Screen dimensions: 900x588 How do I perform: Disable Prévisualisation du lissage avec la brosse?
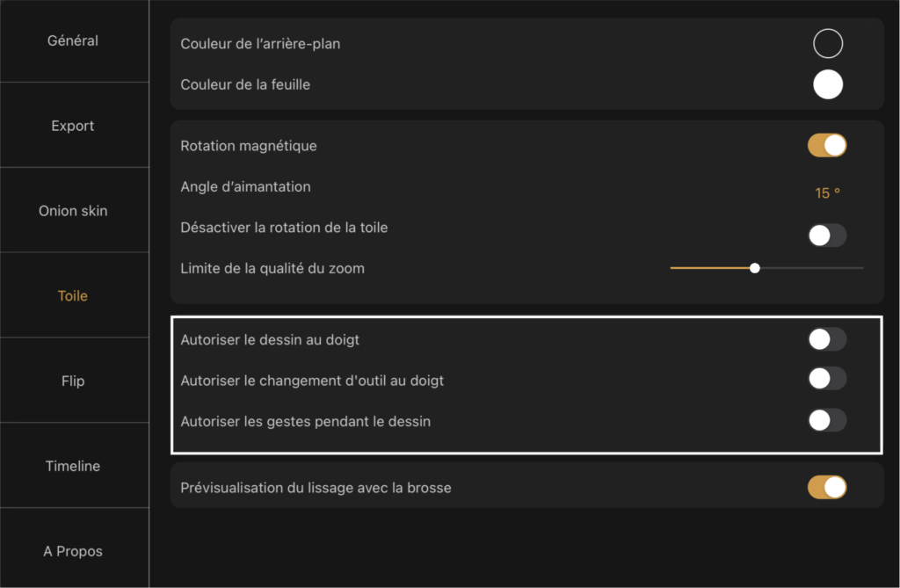(827, 487)
